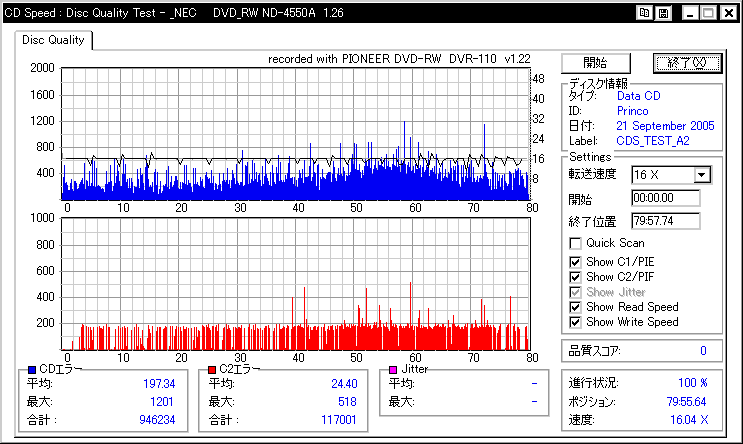The image size is (743, 444).
Task: Click CD error maximum value 1201
Action: pyautogui.click(x=162, y=402)
